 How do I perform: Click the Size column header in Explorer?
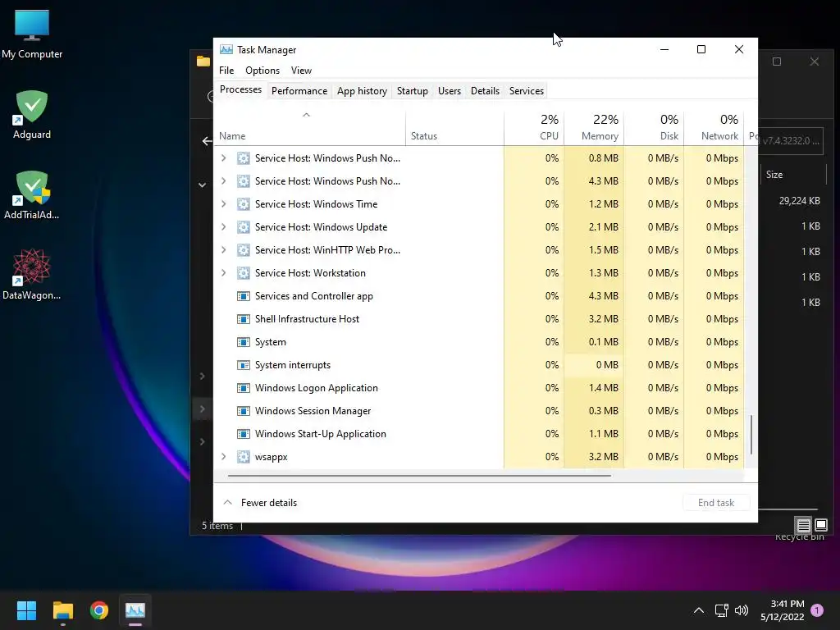[x=794, y=175]
